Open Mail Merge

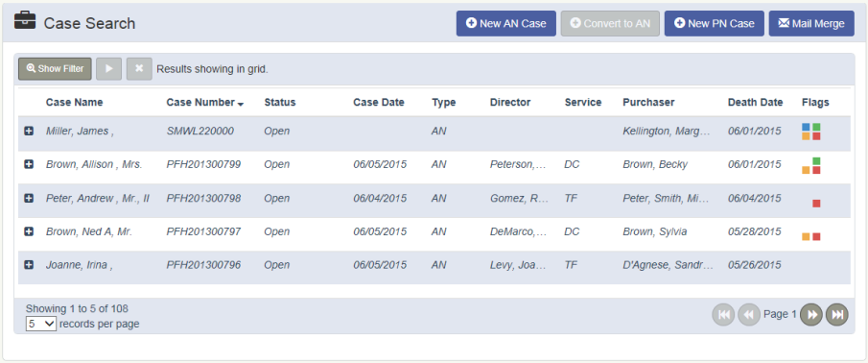[x=811, y=23]
